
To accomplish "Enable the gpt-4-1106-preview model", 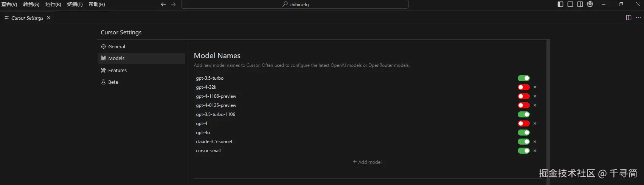I will [524, 96].
